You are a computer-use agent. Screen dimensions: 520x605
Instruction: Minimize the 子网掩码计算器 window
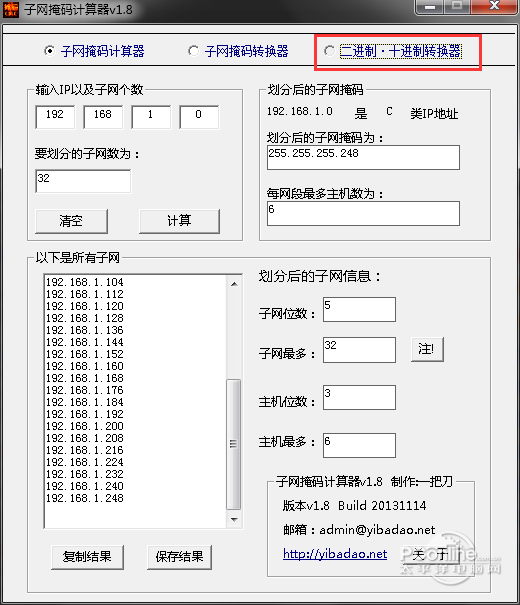[430, 7]
